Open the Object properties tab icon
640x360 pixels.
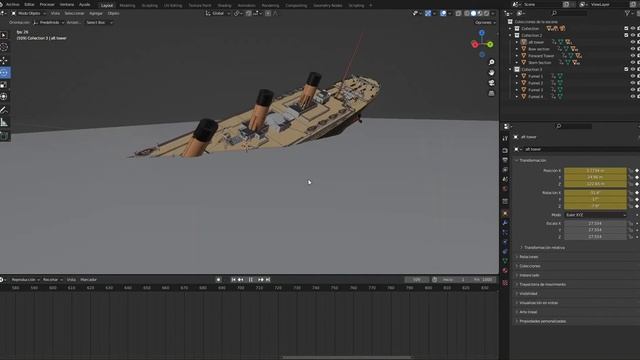tap(505, 213)
